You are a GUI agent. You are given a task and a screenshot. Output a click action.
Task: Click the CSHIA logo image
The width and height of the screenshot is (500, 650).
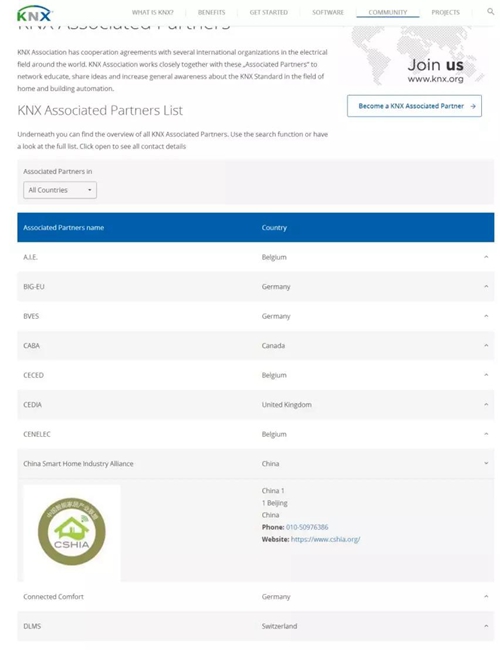(72, 532)
